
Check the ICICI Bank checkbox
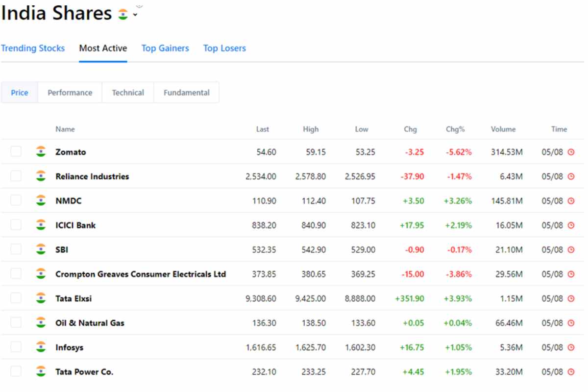point(16,225)
